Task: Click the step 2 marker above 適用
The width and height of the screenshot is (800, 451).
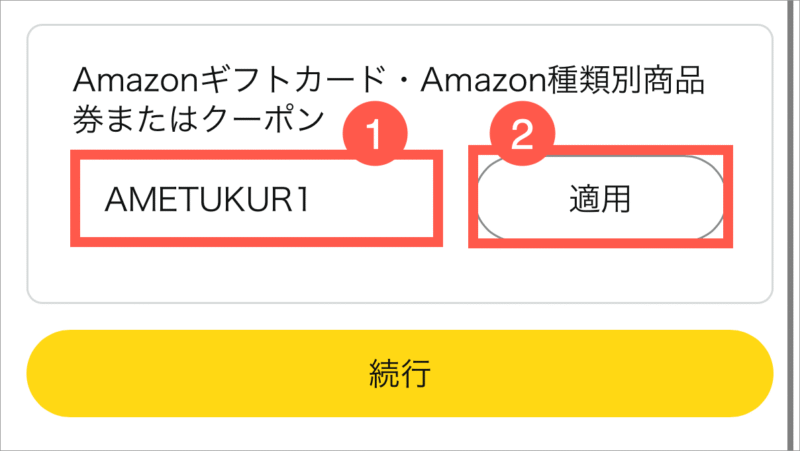Action: pyautogui.click(x=522, y=134)
